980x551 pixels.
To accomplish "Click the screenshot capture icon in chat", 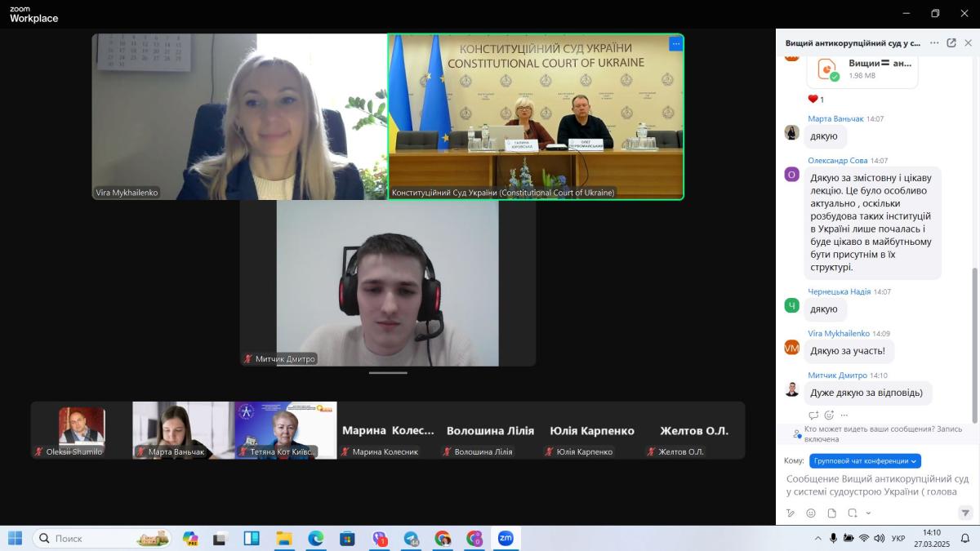I will 852,513.
